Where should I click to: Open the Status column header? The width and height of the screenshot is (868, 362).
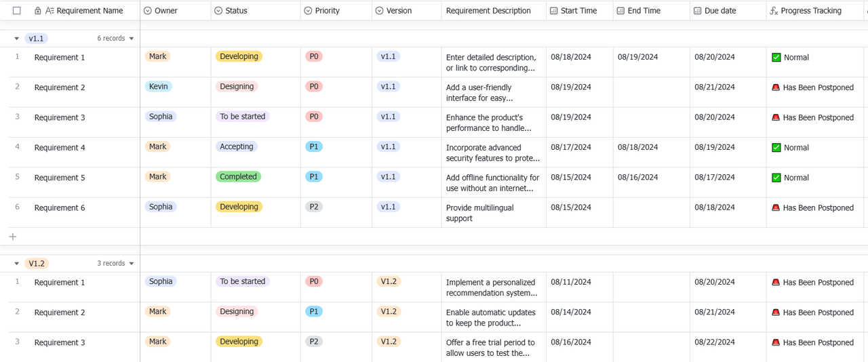pos(256,11)
